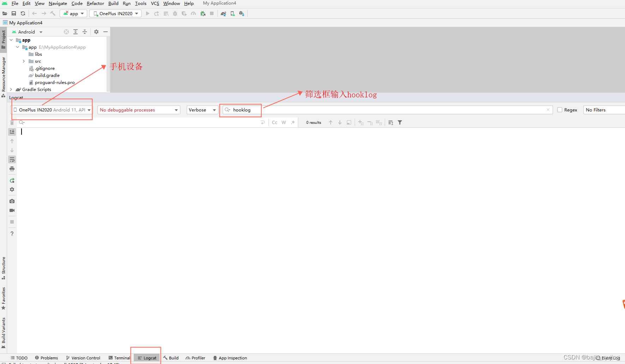Open the No Filters dropdown
625x364 pixels.
pyautogui.click(x=604, y=110)
